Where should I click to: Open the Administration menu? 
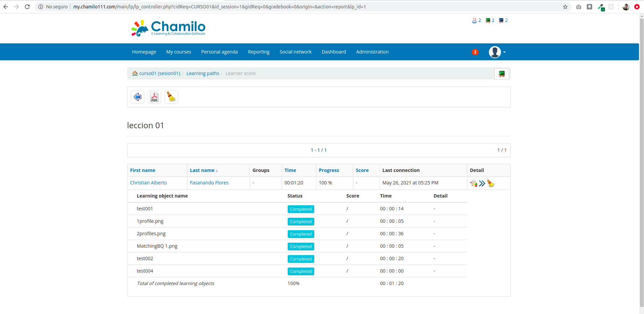[x=372, y=51]
